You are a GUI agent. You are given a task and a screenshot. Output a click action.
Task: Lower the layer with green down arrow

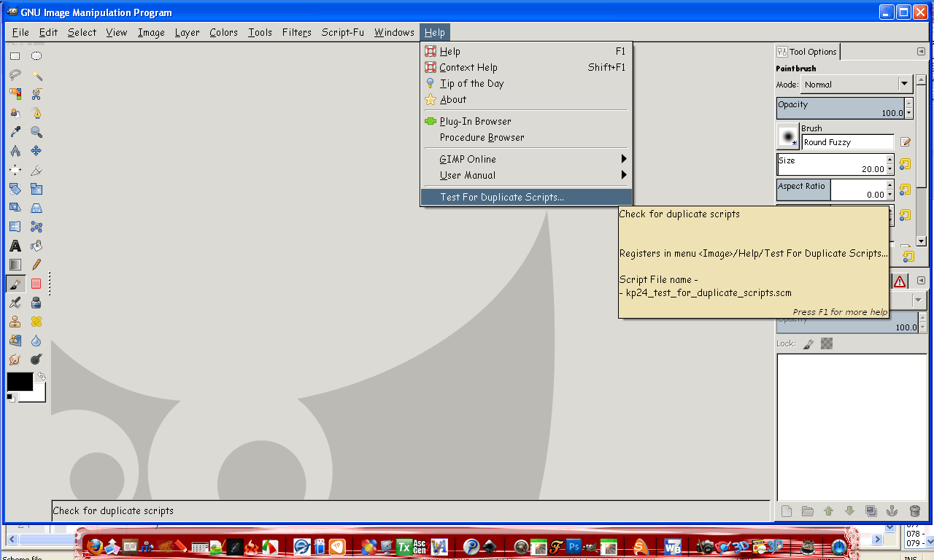point(849,511)
